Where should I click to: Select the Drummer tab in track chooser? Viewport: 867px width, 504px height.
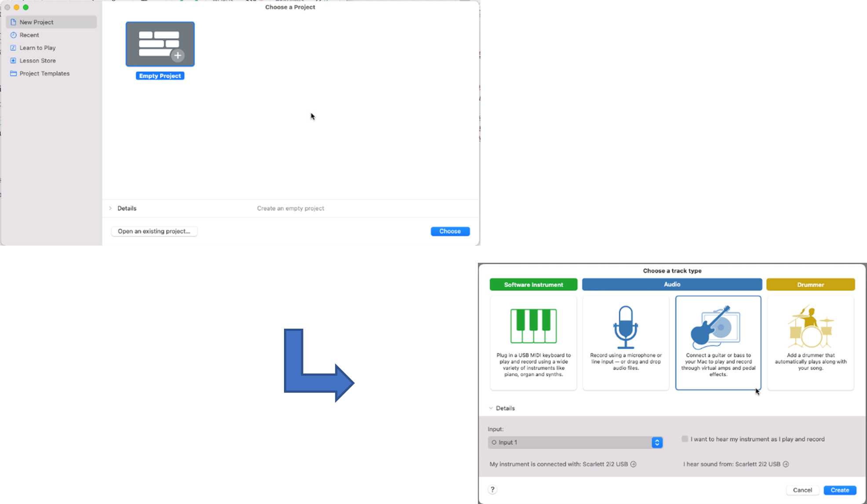pos(810,284)
